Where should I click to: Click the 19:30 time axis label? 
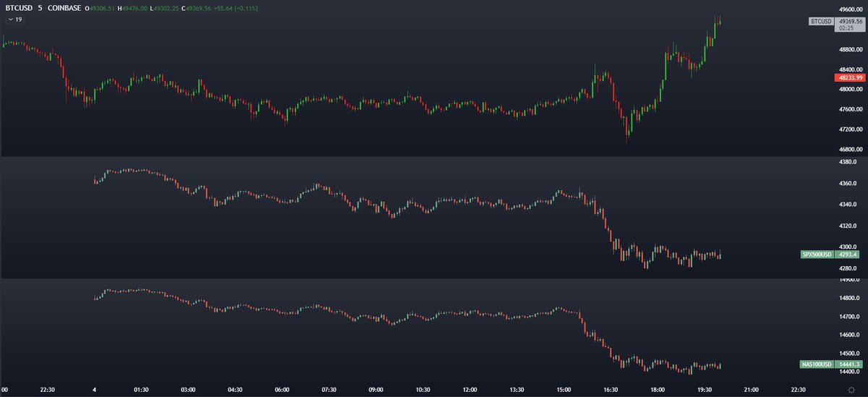click(x=705, y=389)
